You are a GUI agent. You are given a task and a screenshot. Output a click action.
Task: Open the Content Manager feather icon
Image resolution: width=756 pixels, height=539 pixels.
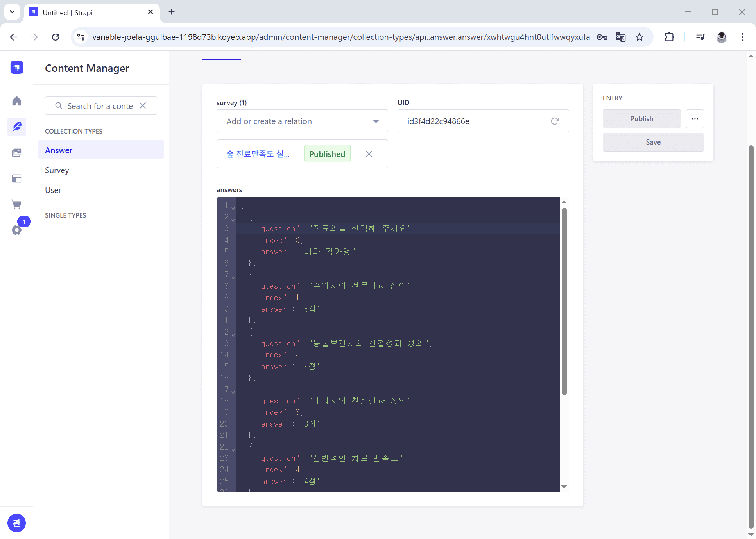pyautogui.click(x=17, y=127)
